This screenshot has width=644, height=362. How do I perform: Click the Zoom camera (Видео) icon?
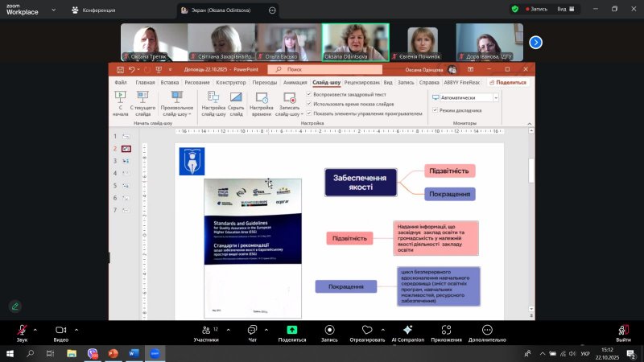click(x=60, y=330)
